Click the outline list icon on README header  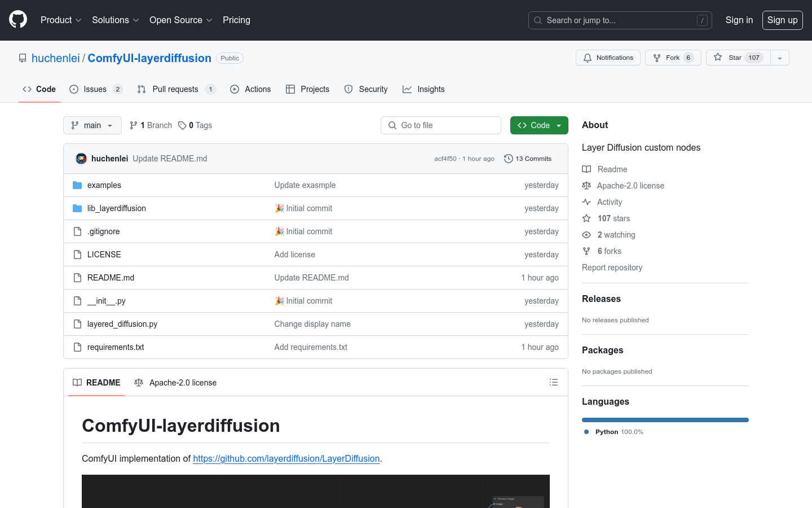pyautogui.click(x=554, y=382)
